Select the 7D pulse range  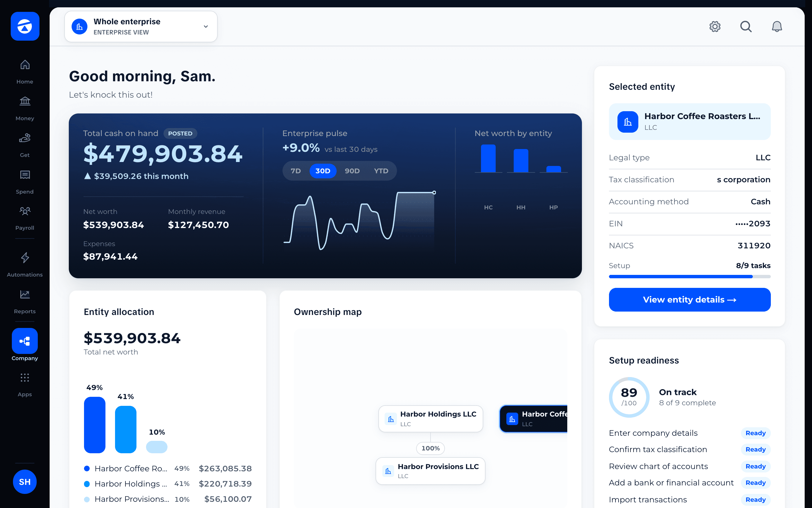point(295,171)
